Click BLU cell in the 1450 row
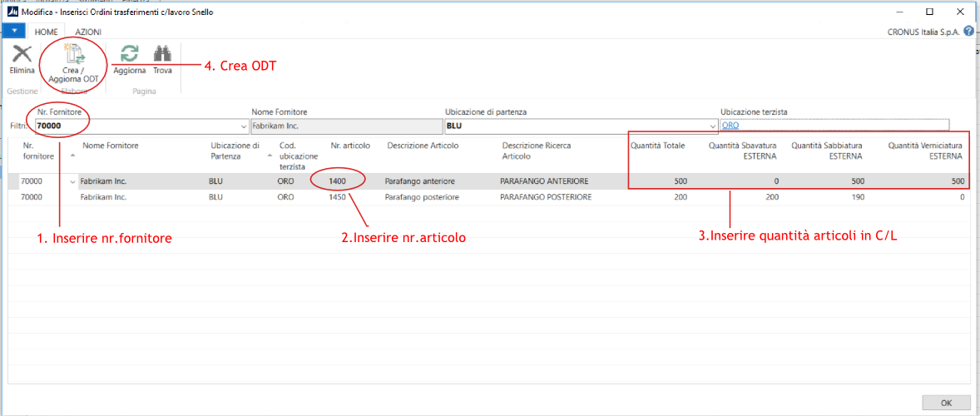This screenshot has width=980, height=416. click(215, 197)
